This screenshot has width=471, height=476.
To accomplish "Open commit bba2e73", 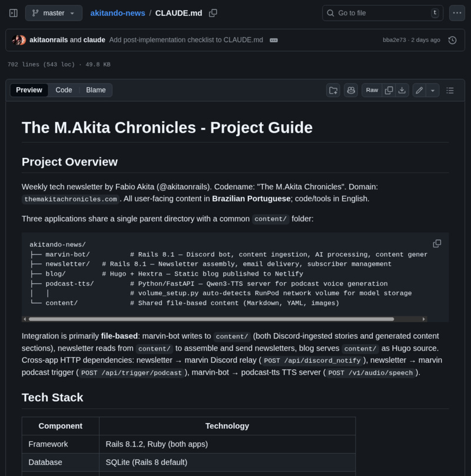I will pyautogui.click(x=393, y=40).
